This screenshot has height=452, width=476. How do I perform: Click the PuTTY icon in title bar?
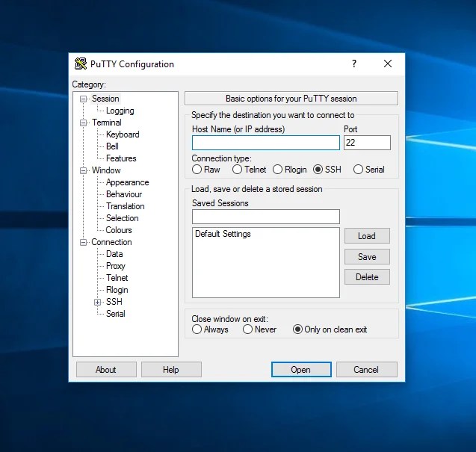tap(81, 64)
